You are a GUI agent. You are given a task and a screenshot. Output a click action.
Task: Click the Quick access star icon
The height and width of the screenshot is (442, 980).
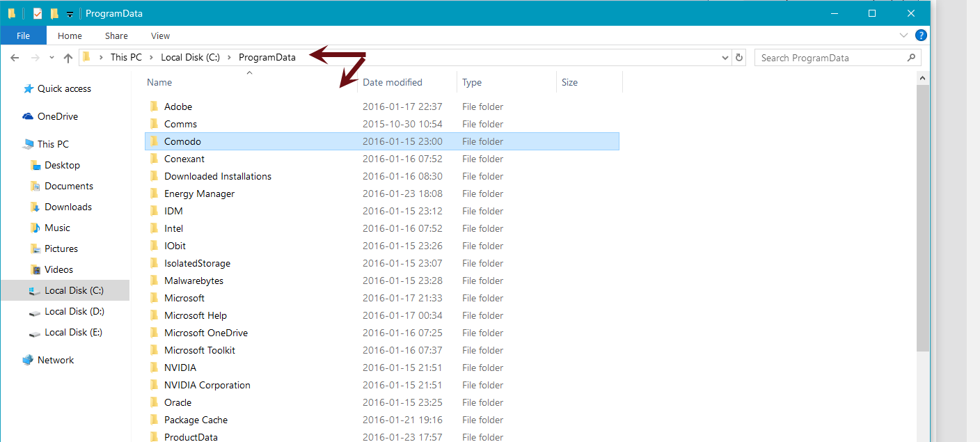(x=29, y=88)
